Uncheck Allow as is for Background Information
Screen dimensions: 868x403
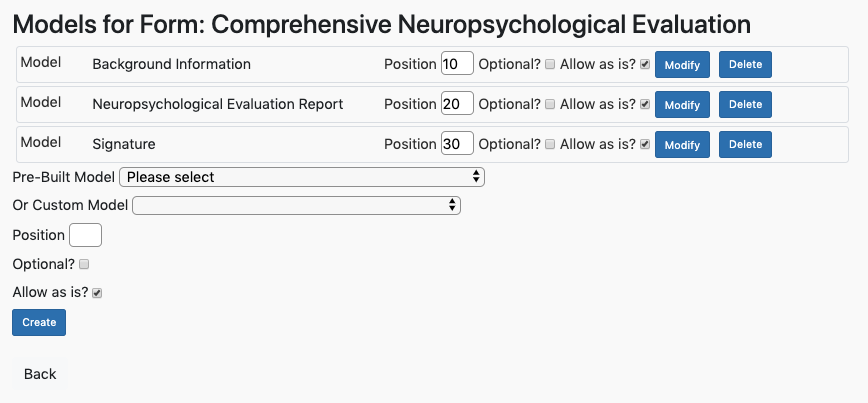coord(644,64)
